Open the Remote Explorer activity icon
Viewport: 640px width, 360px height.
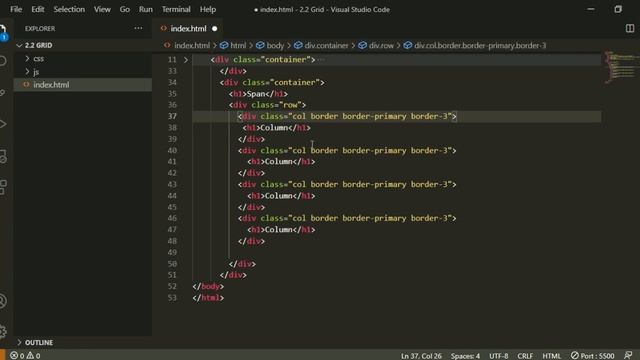(x=3, y=156)
